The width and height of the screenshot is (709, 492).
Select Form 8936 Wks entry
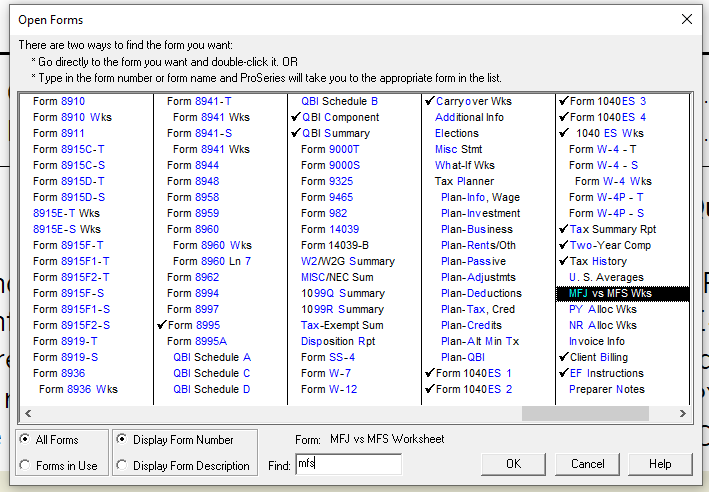(x=78, y=390)
